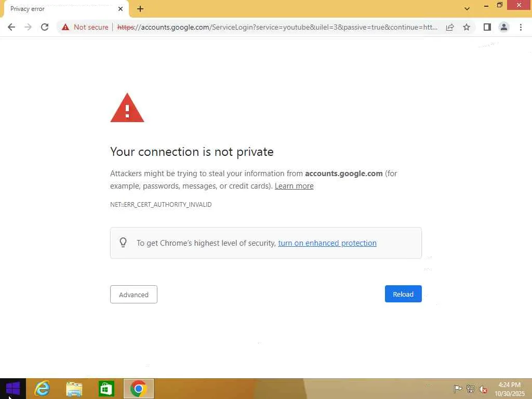532x399 pixels.
Task: Click the lightbulb tip icon
Action: pyautogui.click(x=123, y=242)
